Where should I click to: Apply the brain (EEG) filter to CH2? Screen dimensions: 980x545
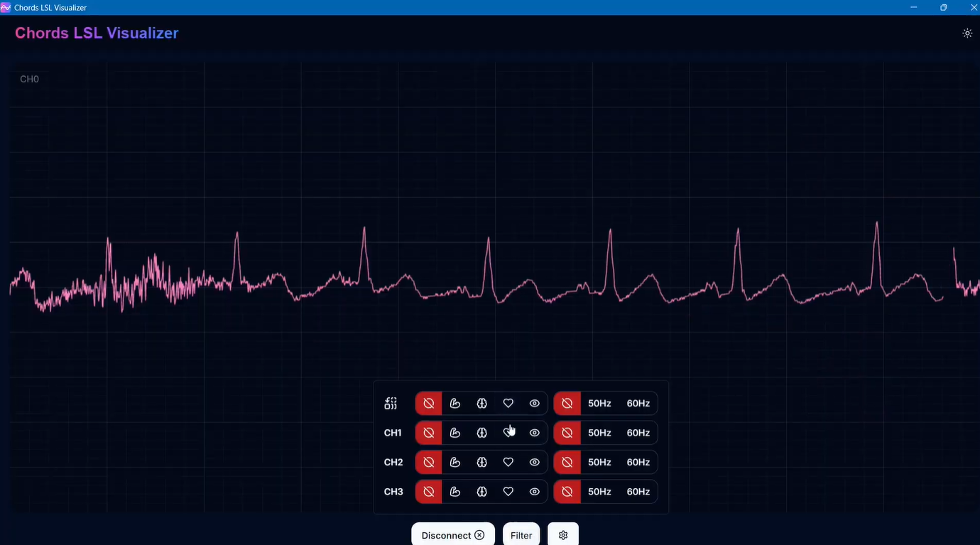pyautogui.click(x=481, y=463)
